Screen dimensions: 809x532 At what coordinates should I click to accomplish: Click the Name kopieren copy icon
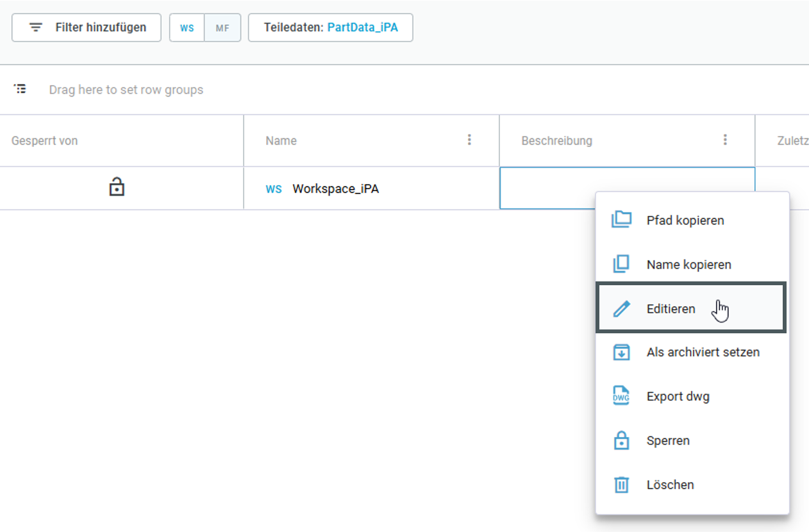[x=621, y=264]
